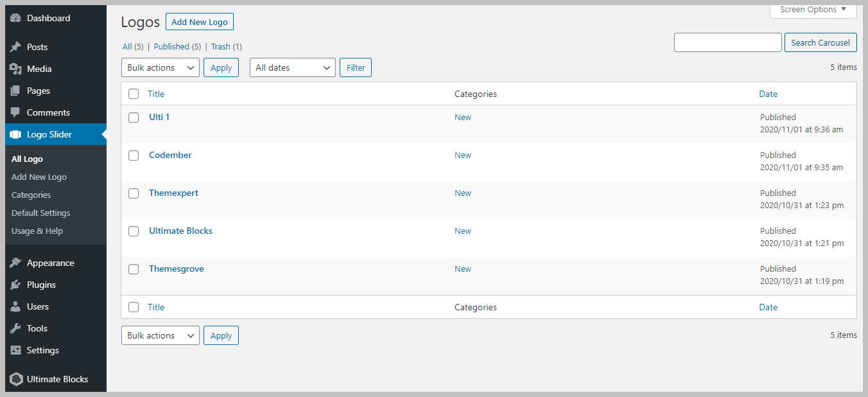Open the Plugins menu label
Viewport: 868px width, 397px height.
41,285
